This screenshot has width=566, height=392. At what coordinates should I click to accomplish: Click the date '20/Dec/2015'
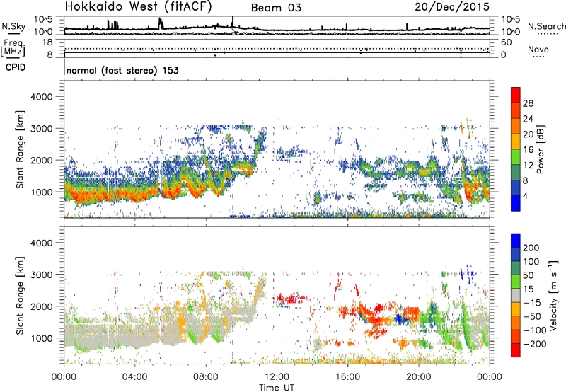pos(452,6)
